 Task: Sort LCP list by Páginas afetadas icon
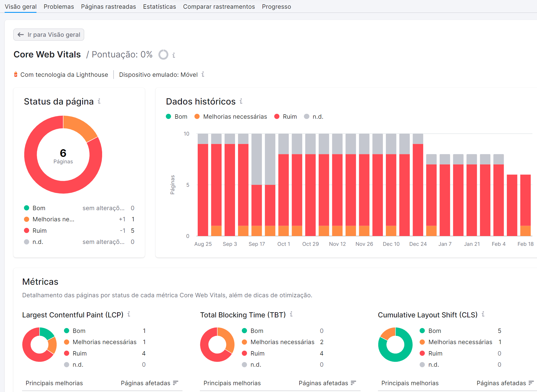[x=175, y=383]
